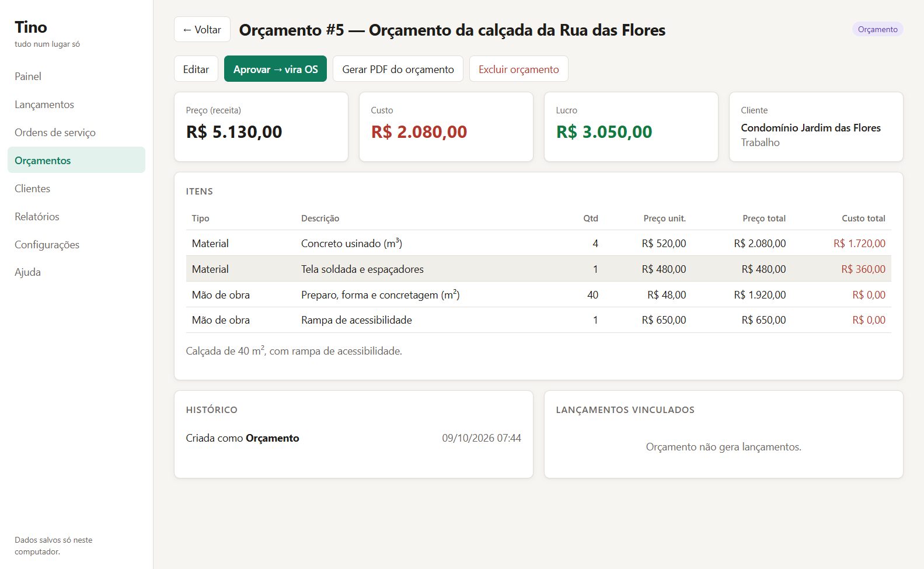This screenshot has width=924, height=569.
Task: Click the R$ 1.720,00 cost cell
Action: click(x=859, y=244)
